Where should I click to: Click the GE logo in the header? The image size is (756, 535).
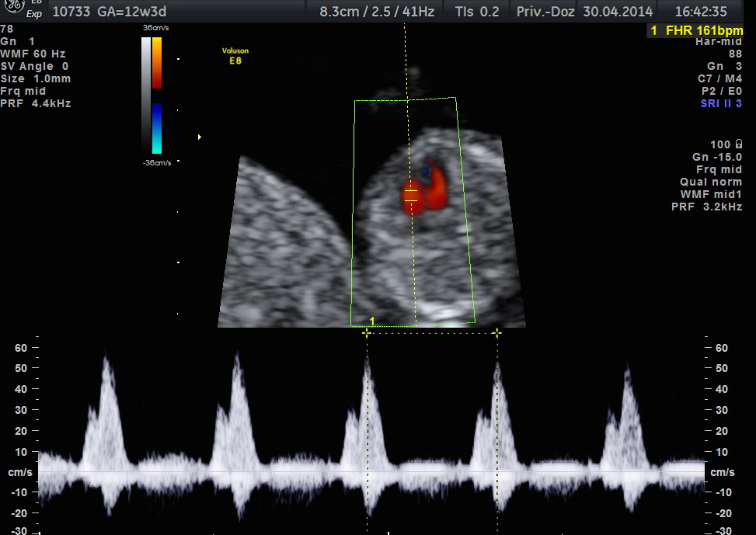(x=16, y=6)
